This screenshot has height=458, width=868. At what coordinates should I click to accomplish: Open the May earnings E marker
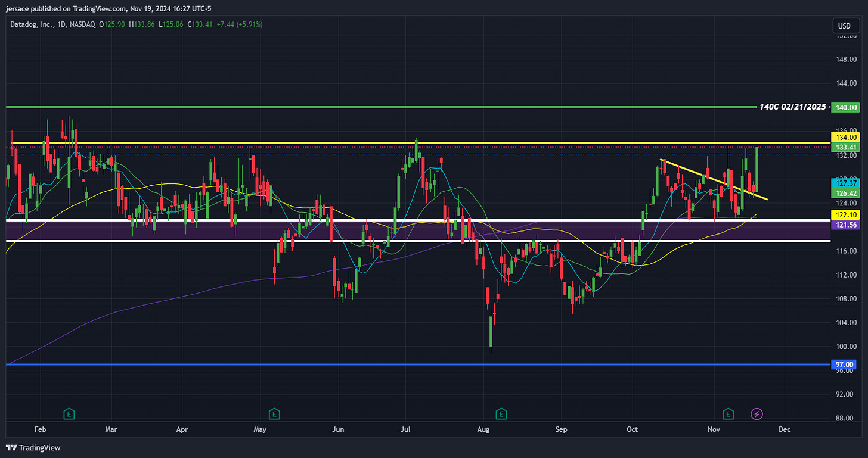[x=274, y=413]
